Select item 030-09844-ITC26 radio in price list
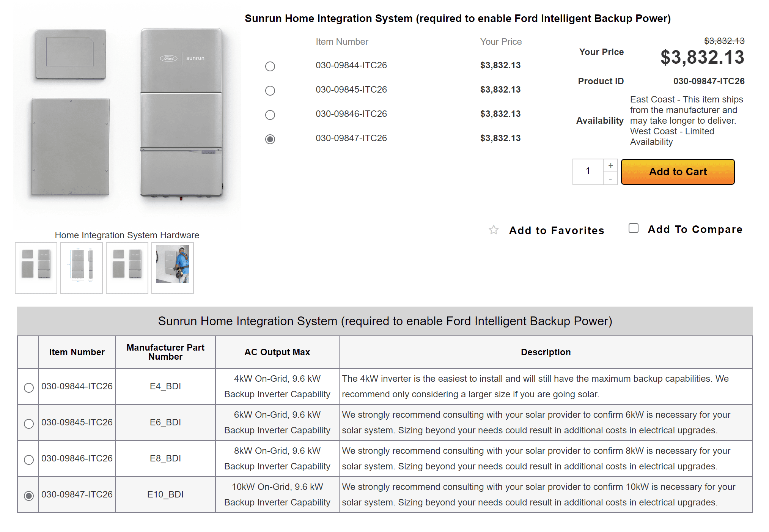Screen dimensions: 769x532 coord(270,66)
